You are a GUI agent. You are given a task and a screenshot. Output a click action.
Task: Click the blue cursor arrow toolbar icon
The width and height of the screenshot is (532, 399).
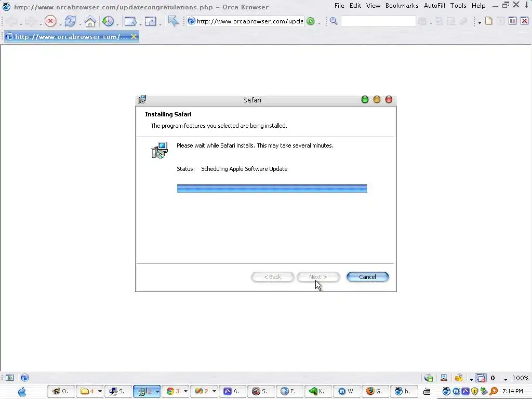pyautogui.click(x=173, y=21)
